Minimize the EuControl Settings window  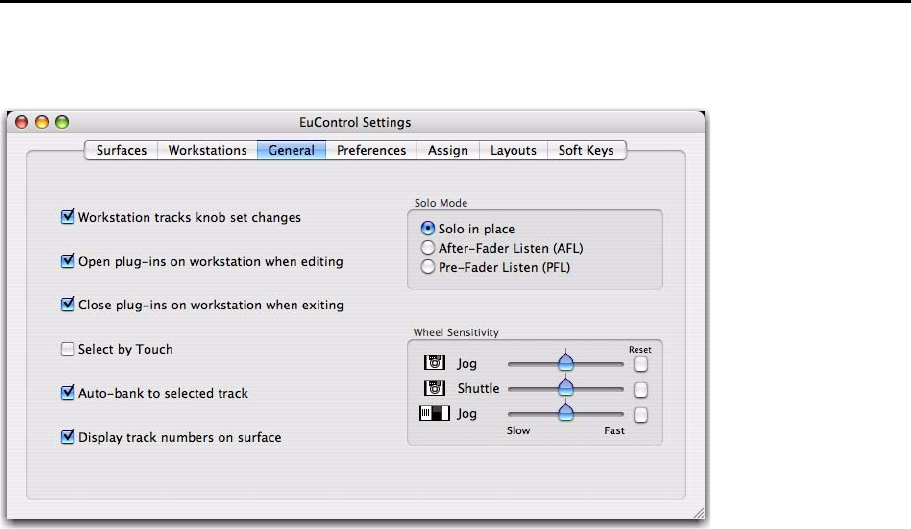point(42,122)
